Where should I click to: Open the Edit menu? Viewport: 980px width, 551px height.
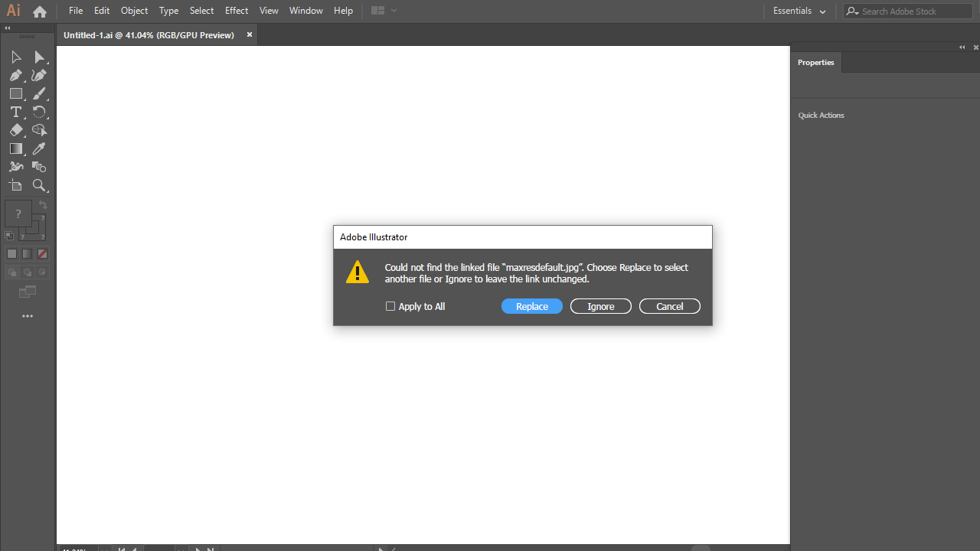[x=102, y=11]
